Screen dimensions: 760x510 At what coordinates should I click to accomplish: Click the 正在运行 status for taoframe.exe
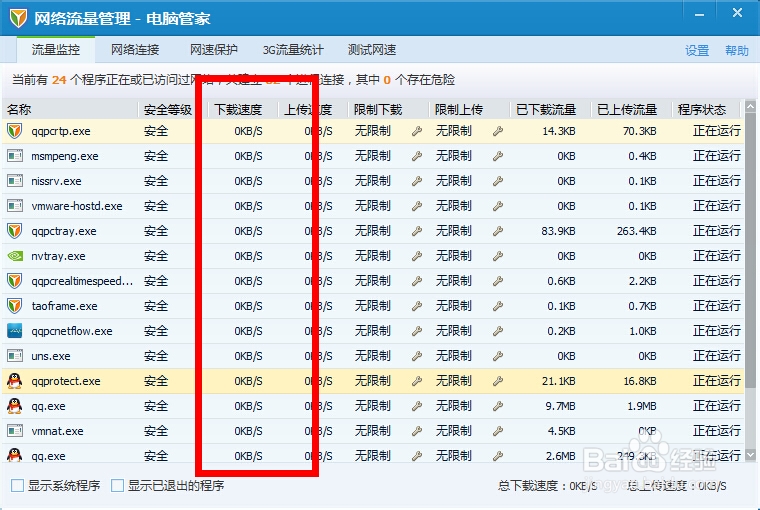pyautogui.click(x=716, y=306)
